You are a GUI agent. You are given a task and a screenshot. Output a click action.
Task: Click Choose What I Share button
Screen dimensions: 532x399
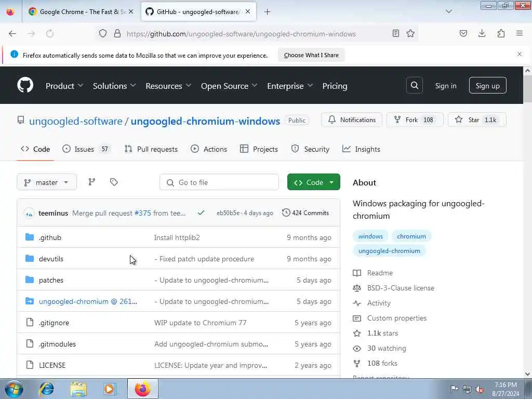point(311,55)
